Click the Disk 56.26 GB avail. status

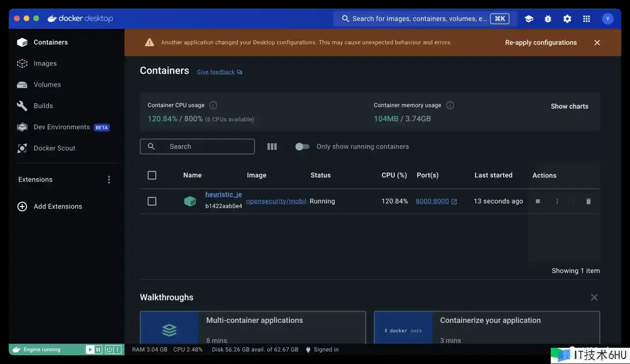(255, 350)
